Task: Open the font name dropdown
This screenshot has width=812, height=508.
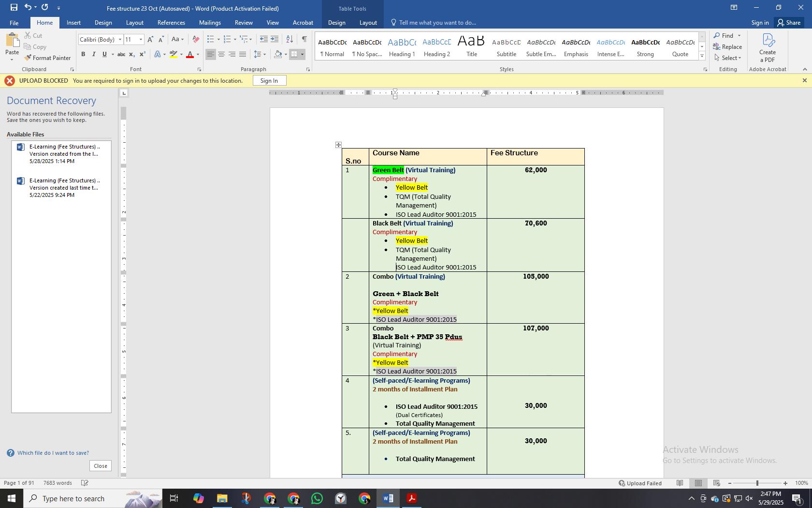Action: [x=120, y=40]
